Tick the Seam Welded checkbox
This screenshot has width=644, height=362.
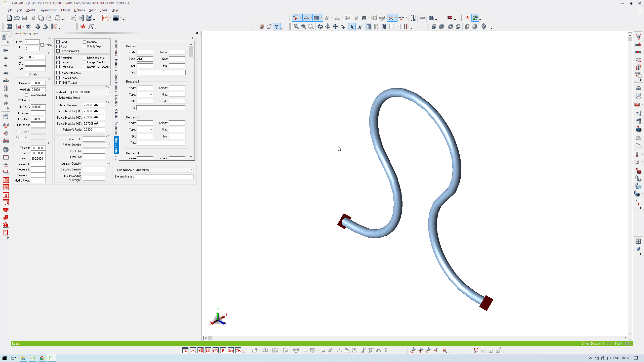pyautogui.click(x=26, y=95)
